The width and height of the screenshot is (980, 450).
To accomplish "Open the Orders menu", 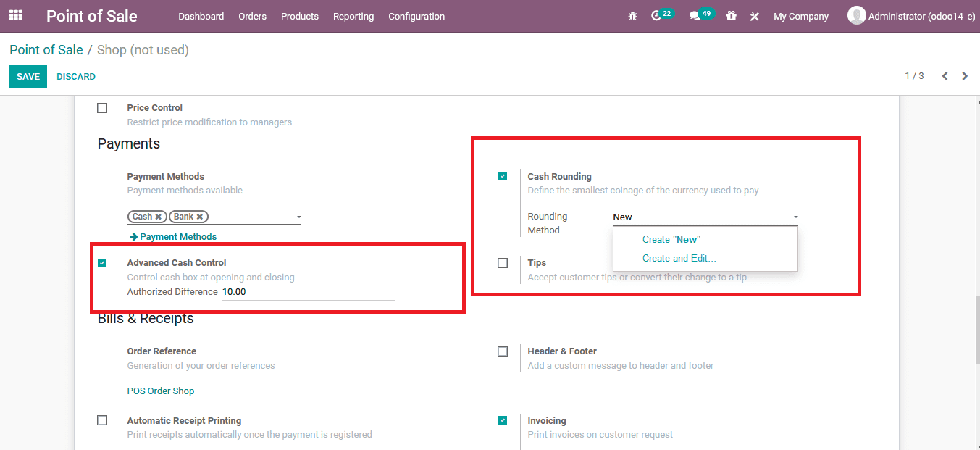I will coord(253,16).
